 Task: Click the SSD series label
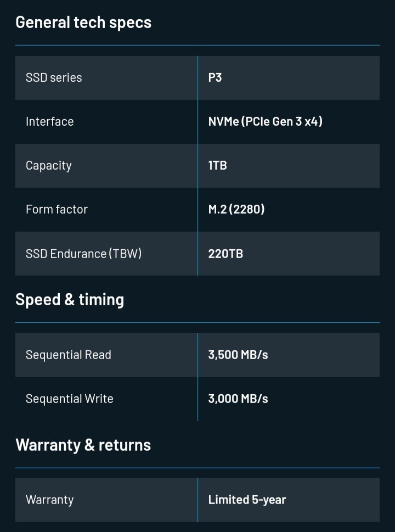pyautogui.click(x=54, y=78)
